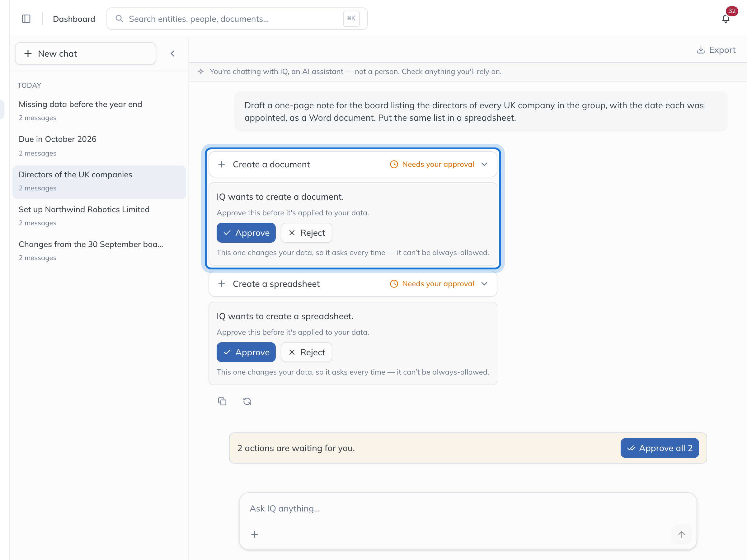747x560 pixels.
Task: Regenerate the response with the refresh icon
Action: point(247,401)
